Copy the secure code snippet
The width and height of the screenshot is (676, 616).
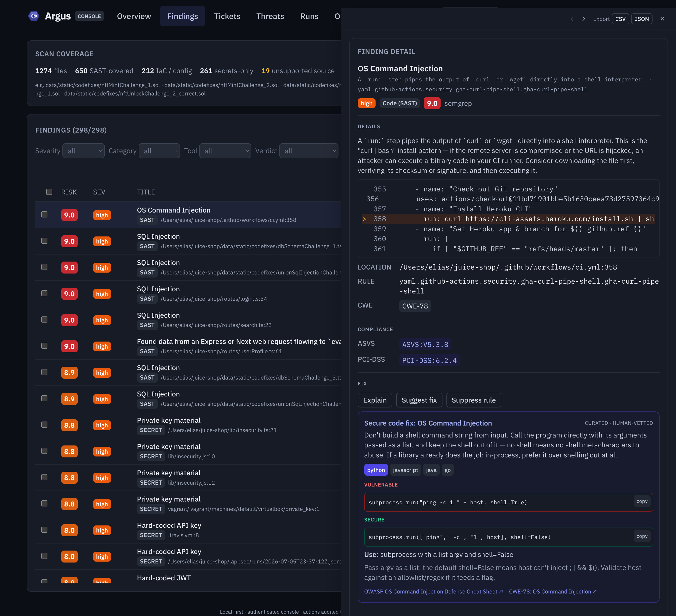click(x=642, y=536)
